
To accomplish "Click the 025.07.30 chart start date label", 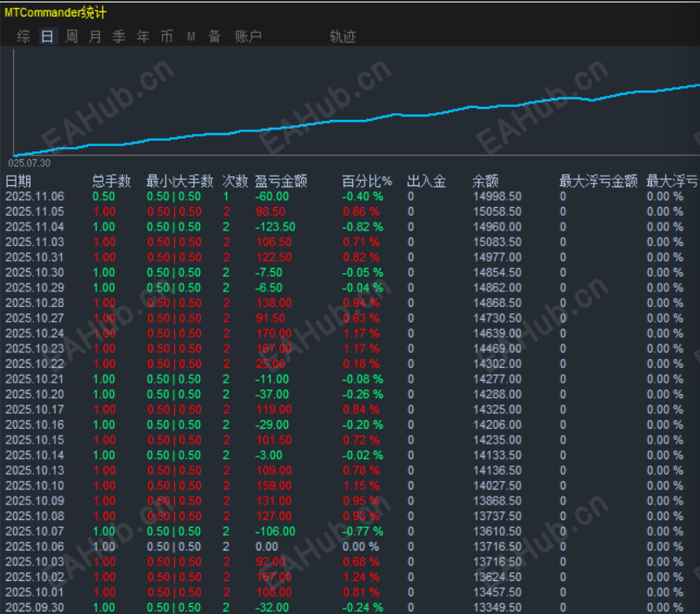I will [x=30, y=163].
